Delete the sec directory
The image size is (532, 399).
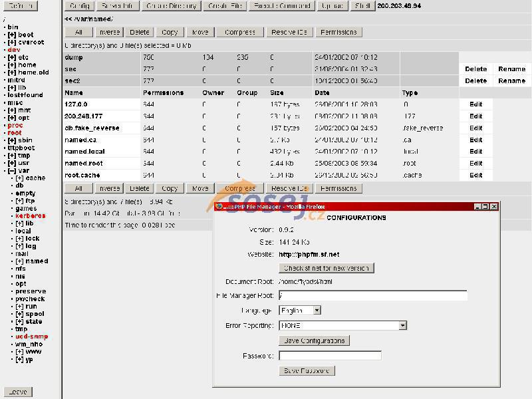click(x=475, y=69)
